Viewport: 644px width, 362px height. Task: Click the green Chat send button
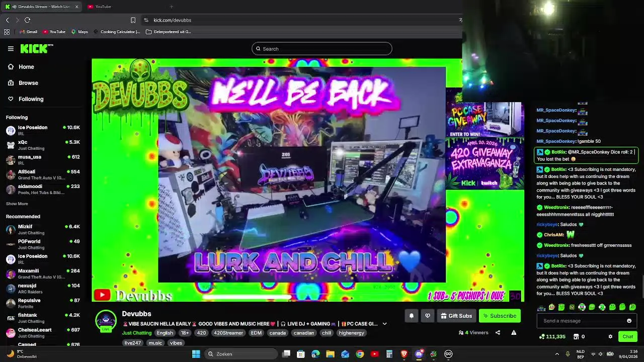[627, 336]
